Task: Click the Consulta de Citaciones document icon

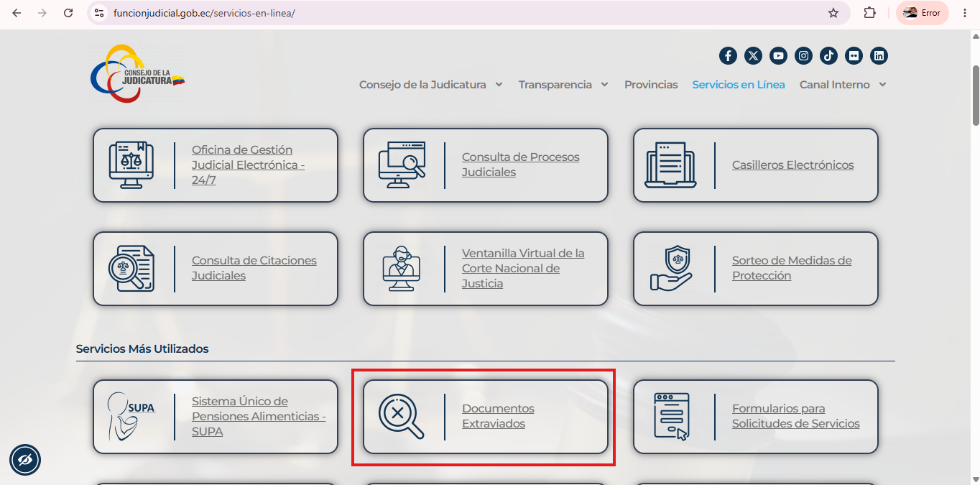Action: 131,269
